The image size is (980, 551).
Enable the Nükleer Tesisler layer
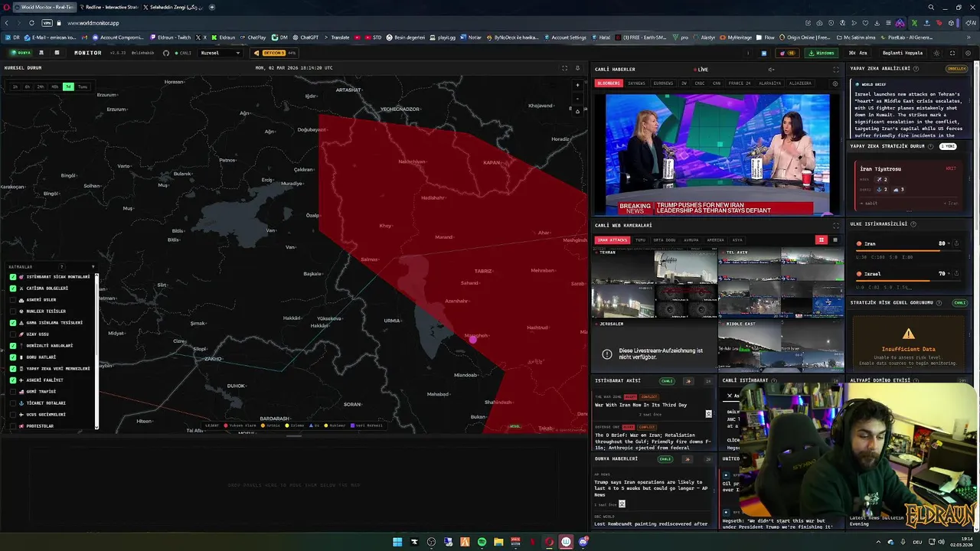(x=13, y=311)
